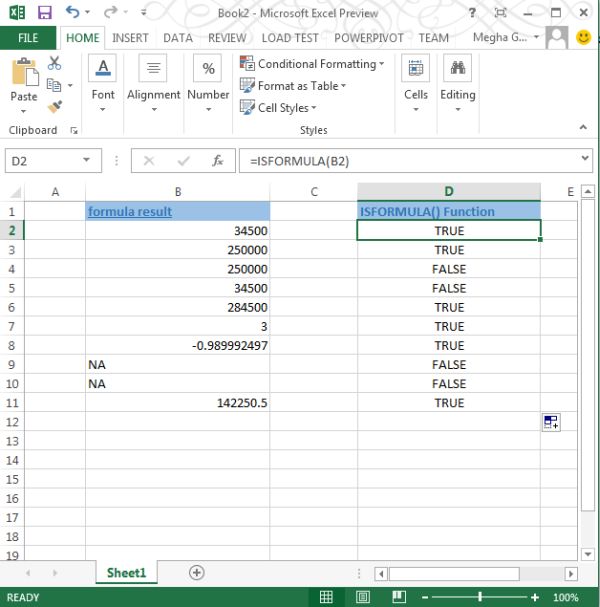Screen dimensions: 600x607
Task: Click the horizontal scrollbar right arrow
Action: (x=571, y=573)
